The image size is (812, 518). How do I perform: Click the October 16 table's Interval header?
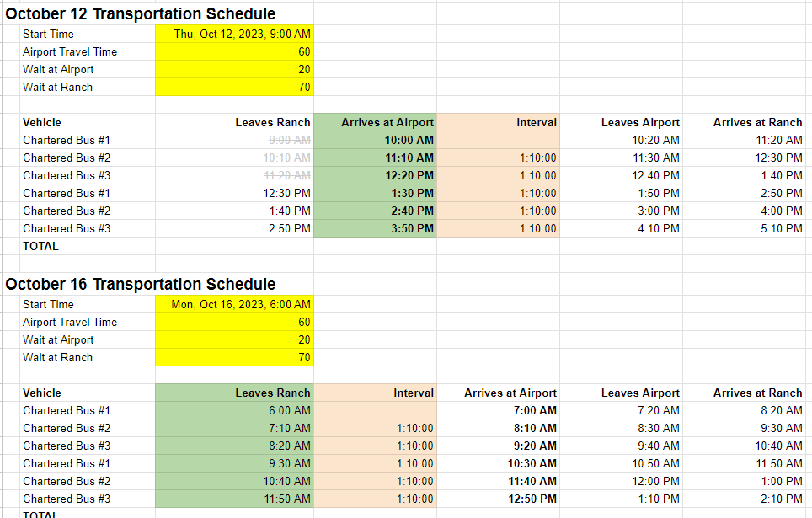click(376, 393)
